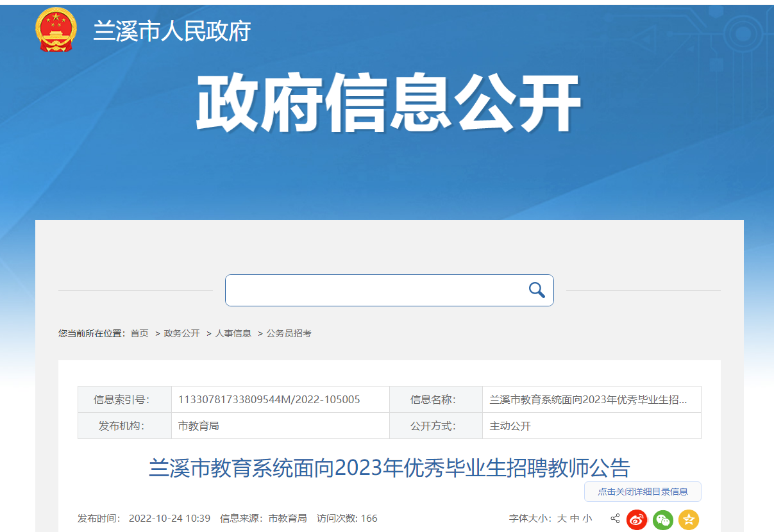The width and height of the screenshot is (774, 532).
Task: Set font size to 中
Action: click(575, 519)
